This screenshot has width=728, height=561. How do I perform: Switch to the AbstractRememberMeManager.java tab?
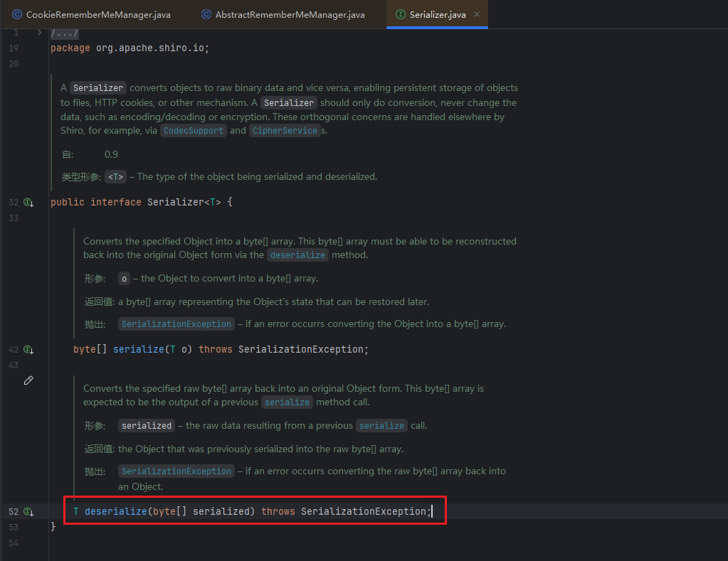pos(290,14)
